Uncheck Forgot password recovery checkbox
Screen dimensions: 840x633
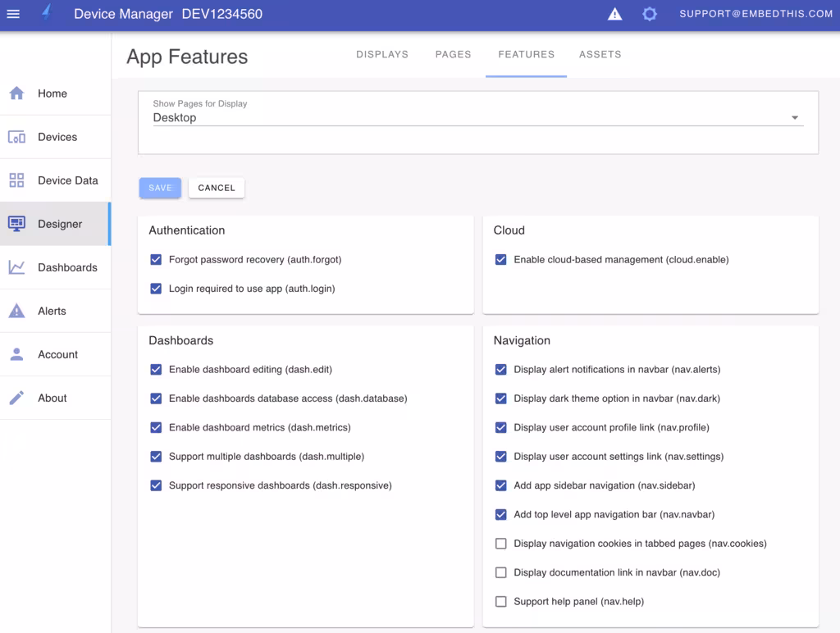tap(156, 260)
